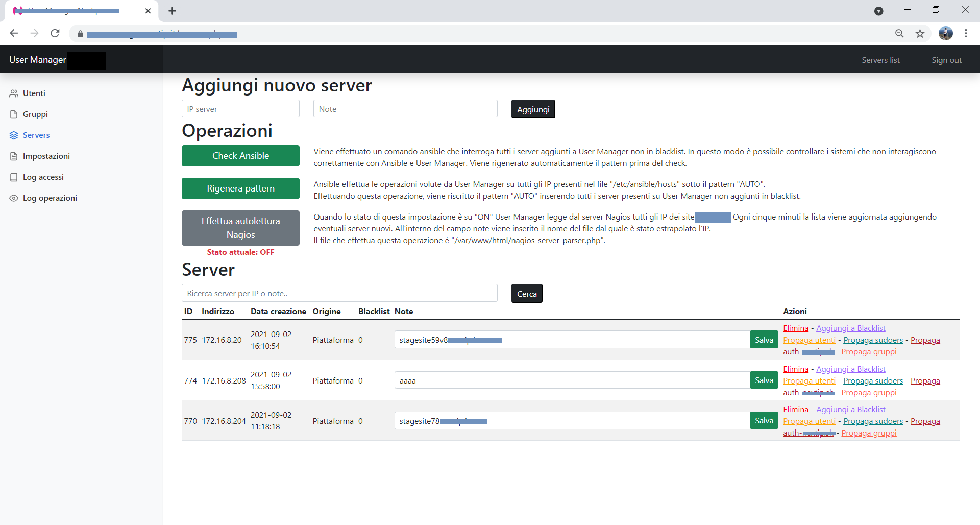Image resolution: width=980 pixels, height=525 pixels.
Task: Click the tab search dropdown arrow
Action: click(x=878, y=11)
